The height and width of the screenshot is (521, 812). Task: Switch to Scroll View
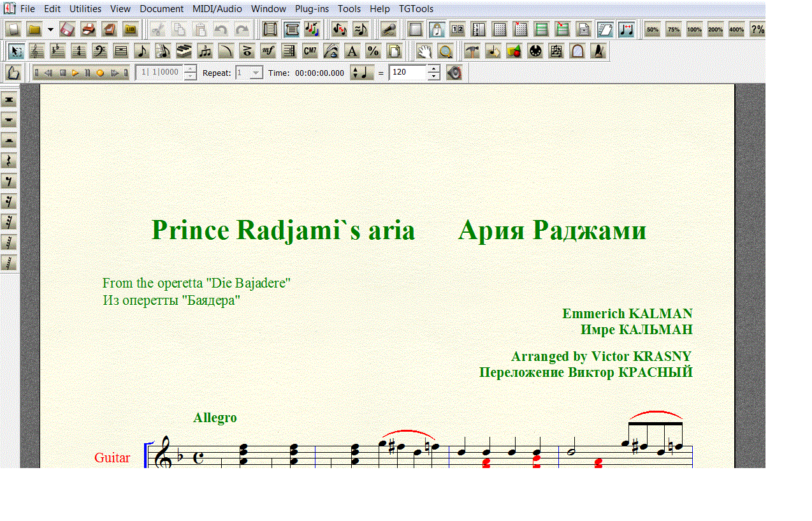tap(270, 29)
